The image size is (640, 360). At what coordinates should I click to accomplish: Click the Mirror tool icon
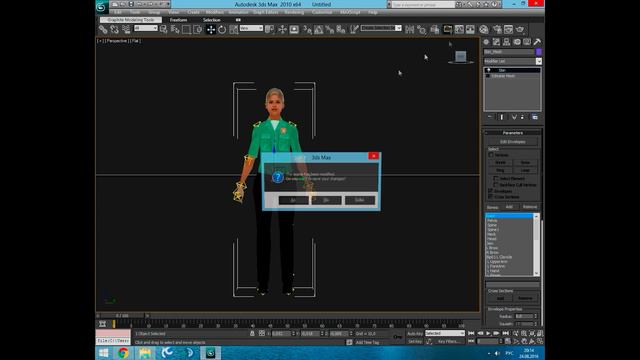tap(409, 29)
